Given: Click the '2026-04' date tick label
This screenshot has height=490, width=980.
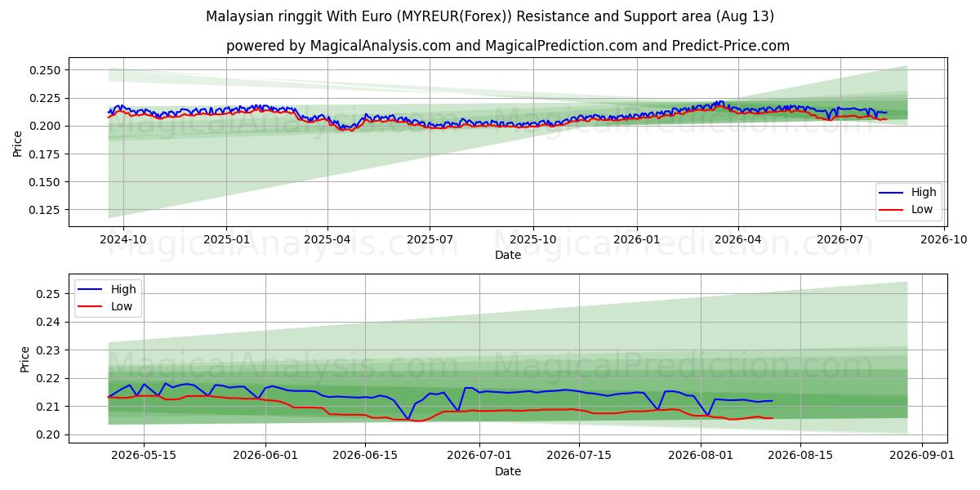Looking at the screenshot, I should point(738,239).
